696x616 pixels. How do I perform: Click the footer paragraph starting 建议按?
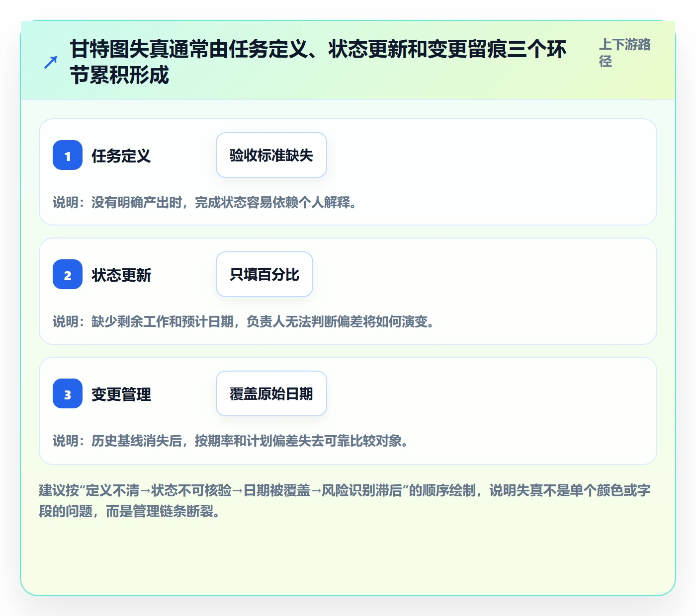click(345, 501)
